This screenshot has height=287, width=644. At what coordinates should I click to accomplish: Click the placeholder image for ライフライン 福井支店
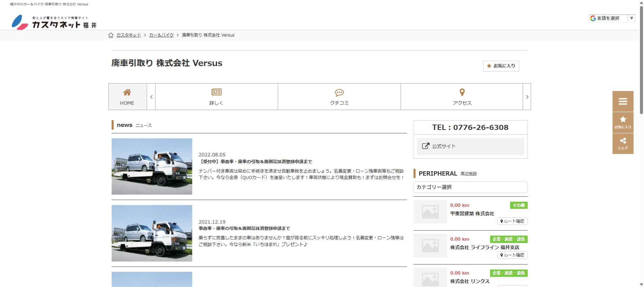point(430,246)
